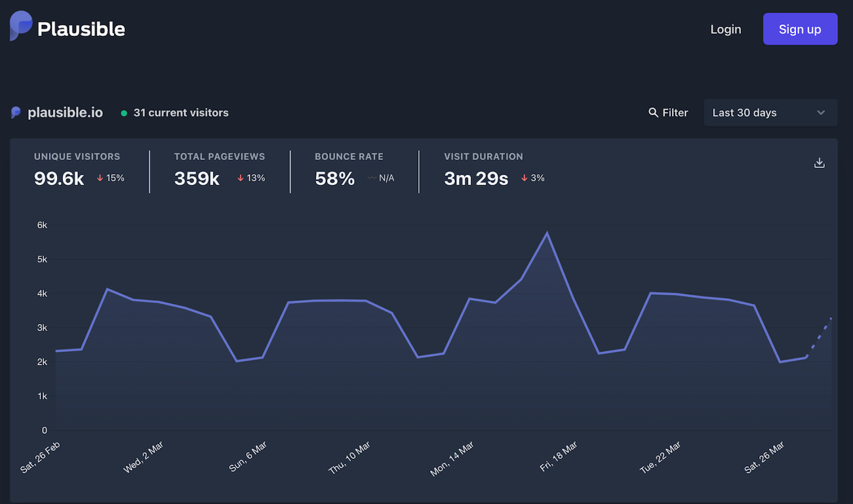
Task: Click the 2k y-axis label
Action: point(42,362)
